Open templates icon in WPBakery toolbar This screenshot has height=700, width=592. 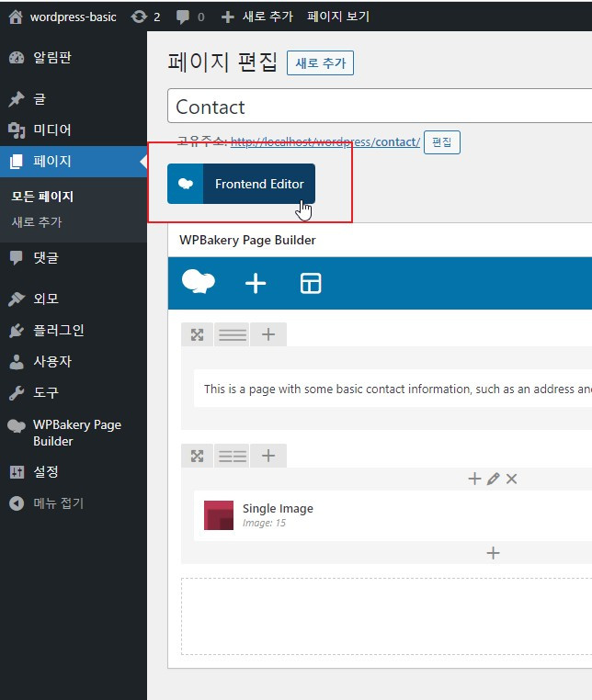click(311, 283)
